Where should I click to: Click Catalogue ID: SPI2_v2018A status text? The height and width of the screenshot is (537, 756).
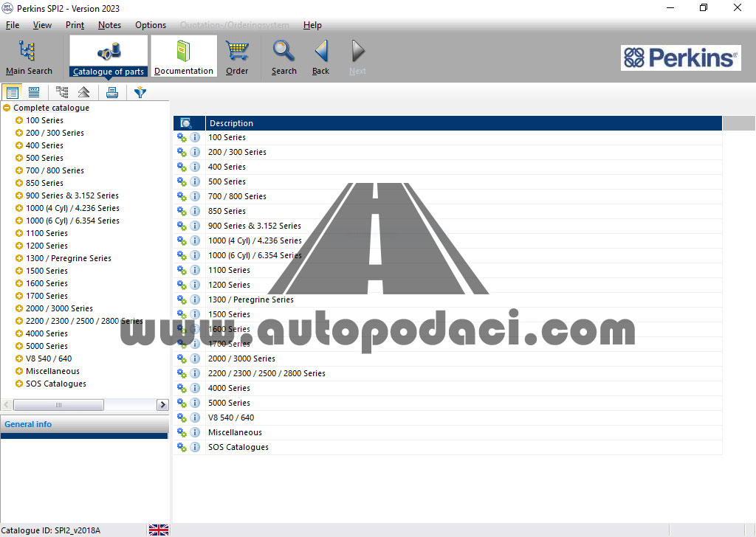51,530
